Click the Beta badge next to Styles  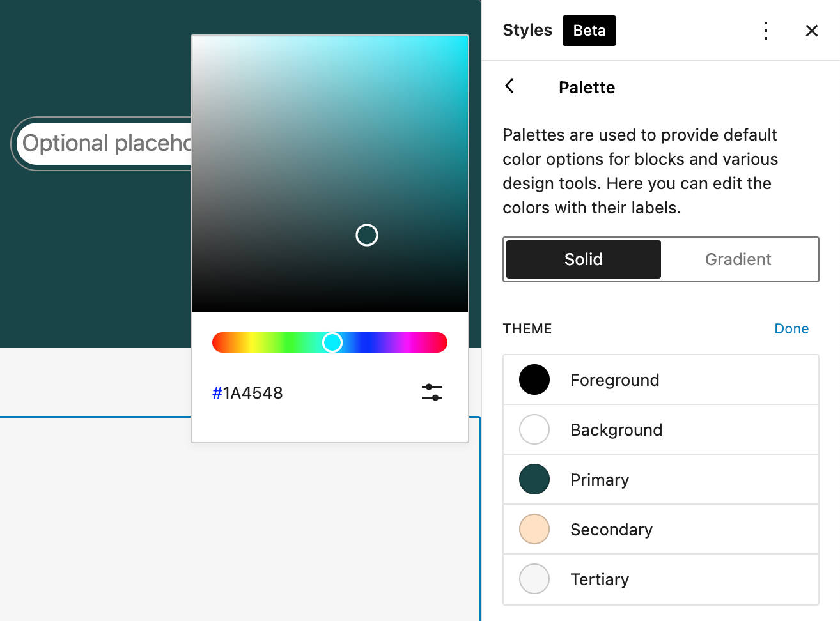[589, 30]
